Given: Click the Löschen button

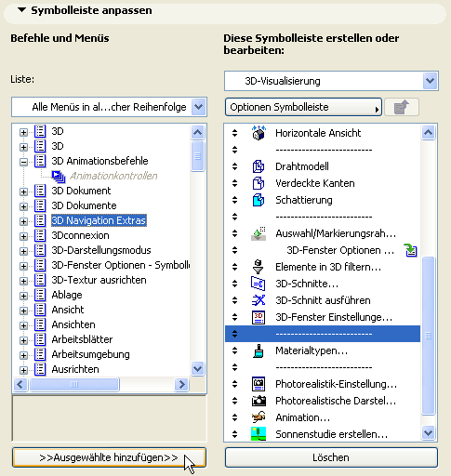Looking at the screenshot, I should (331, 457).
